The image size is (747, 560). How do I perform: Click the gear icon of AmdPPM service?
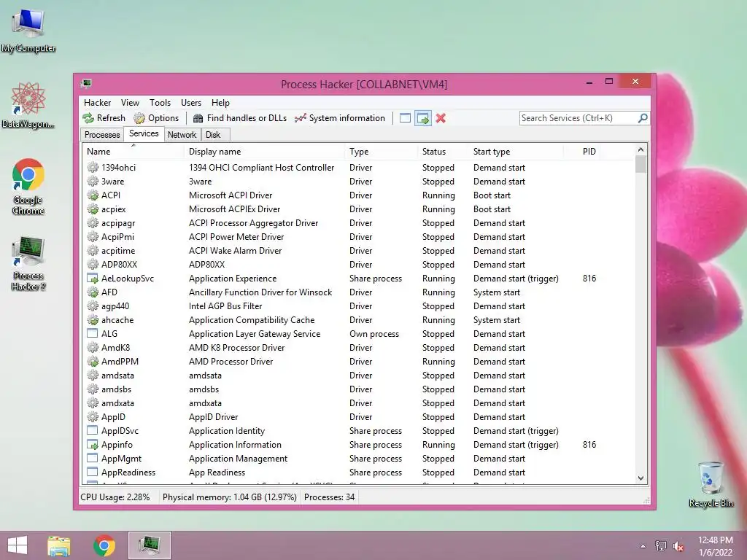93,361
